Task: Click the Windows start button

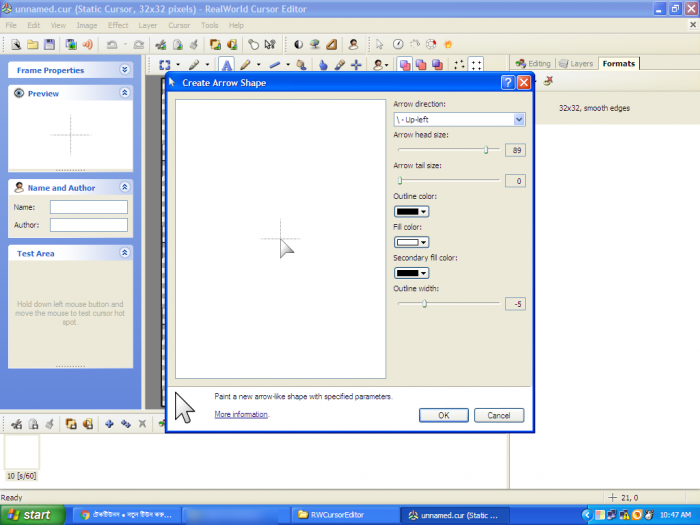Action: [x=32, y=515]
